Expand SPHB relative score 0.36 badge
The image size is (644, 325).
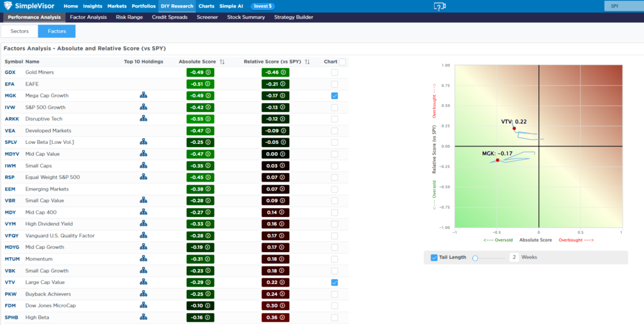tap(275, 317)
